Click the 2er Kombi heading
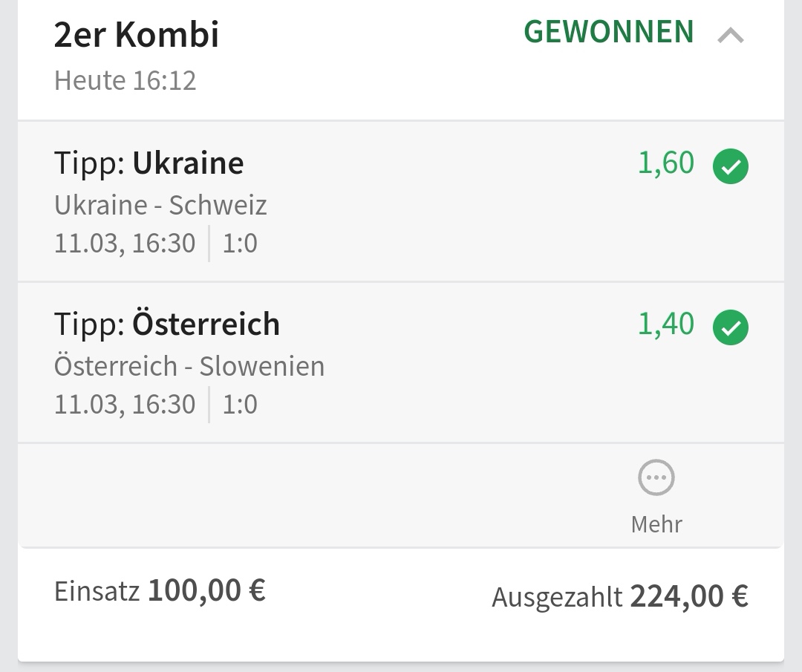The width and height of the screenshot is (802, 672). point(137,35)
